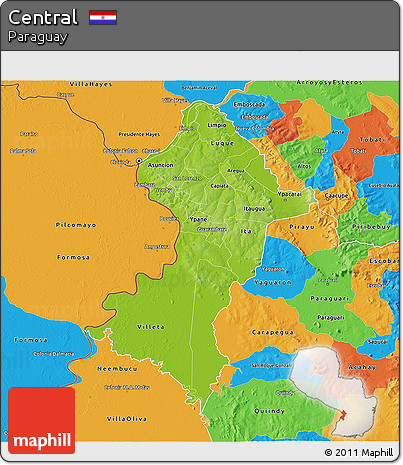Image resolution: width=403 pixels, height=465 pixels.
Task: Click the "Itaugua" label
Action: [x=254, y=209]
